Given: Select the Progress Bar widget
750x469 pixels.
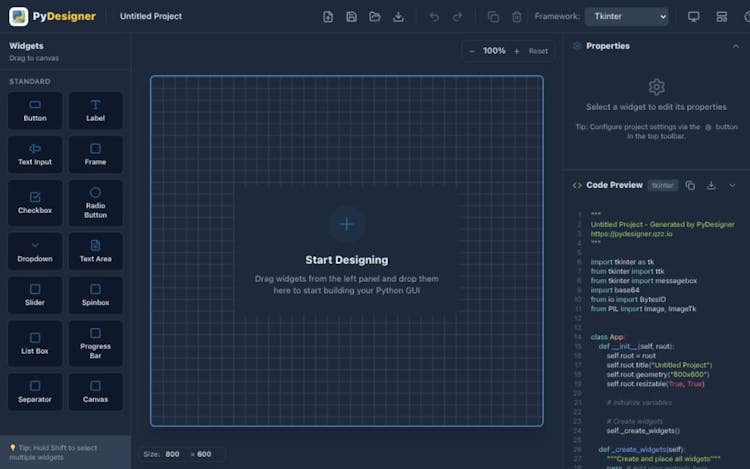Looking at the screenshot, I should tap(95, 343).
